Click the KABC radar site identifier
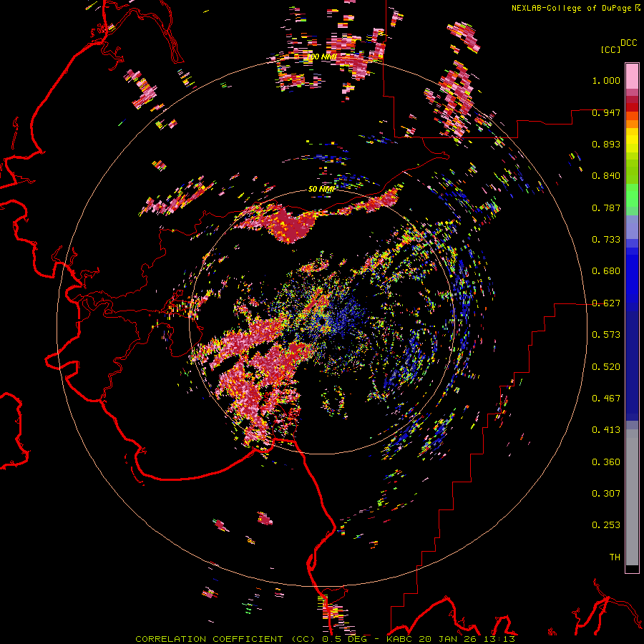This screenshot has width=644, height=644. (399, 639)
